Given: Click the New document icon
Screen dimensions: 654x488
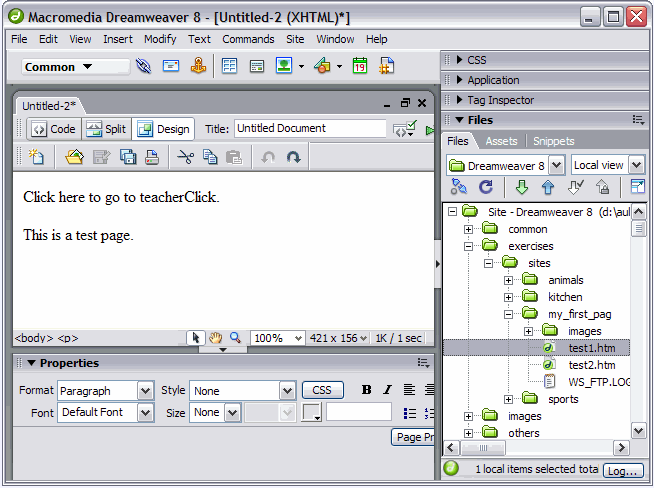Looking at the screenshot, I should pos(36,157).
